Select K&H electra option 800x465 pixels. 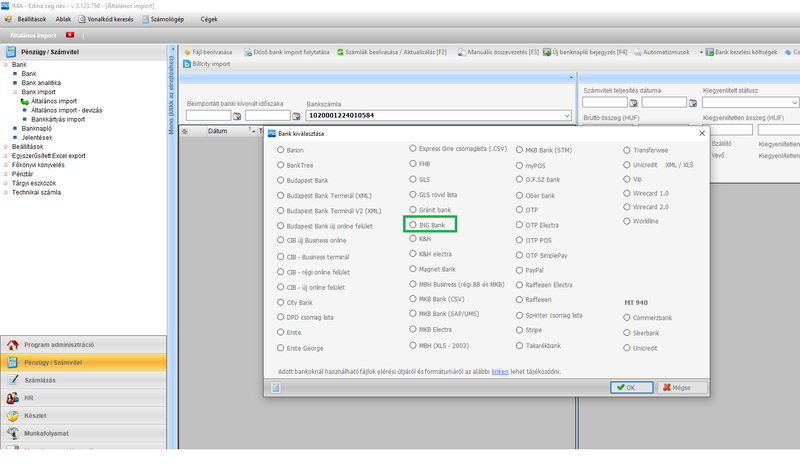(413, 254)
